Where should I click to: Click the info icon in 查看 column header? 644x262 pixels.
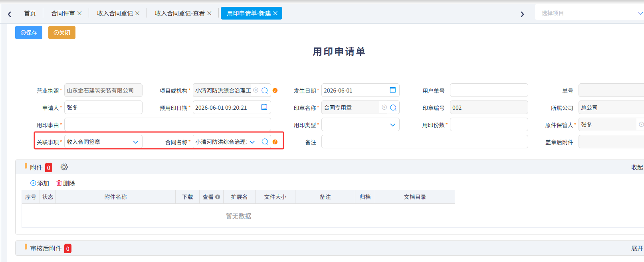pos(218,197)
